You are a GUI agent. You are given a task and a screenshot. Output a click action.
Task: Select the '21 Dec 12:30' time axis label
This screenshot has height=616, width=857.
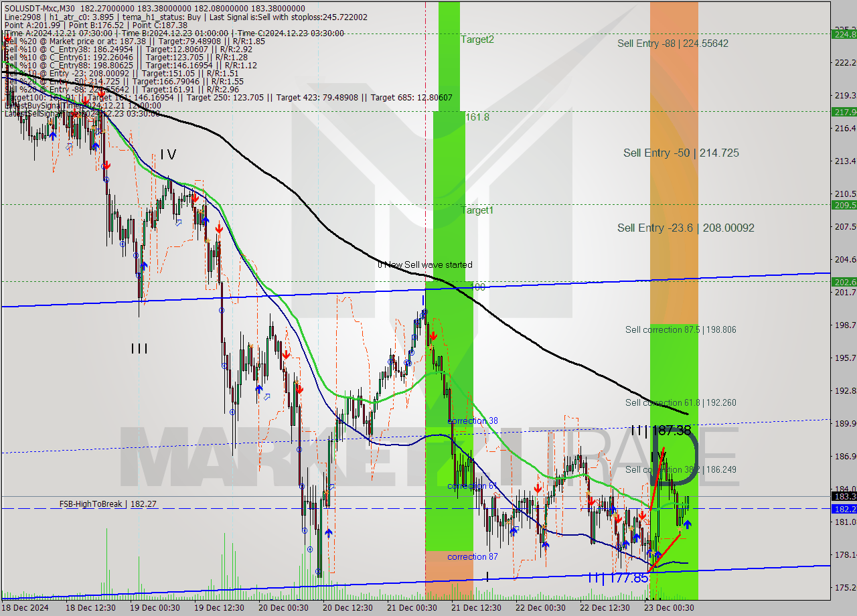pyautogui.click(x=476, y=608)
